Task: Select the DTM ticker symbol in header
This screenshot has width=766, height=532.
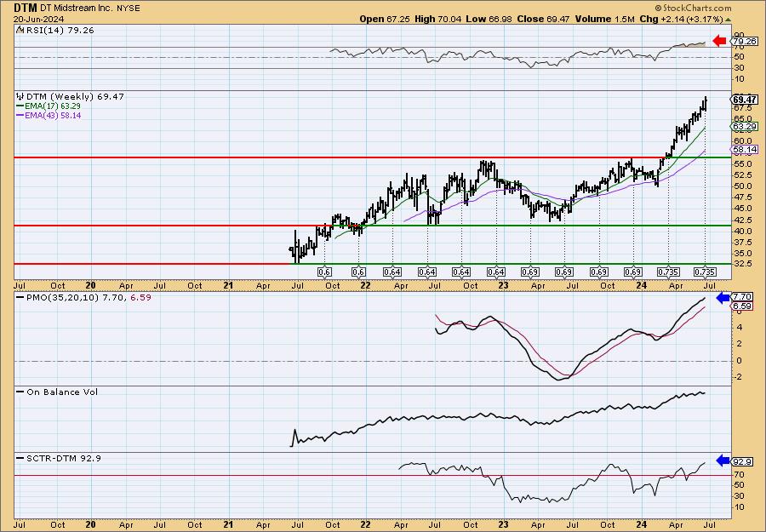Action: [25, 8]
